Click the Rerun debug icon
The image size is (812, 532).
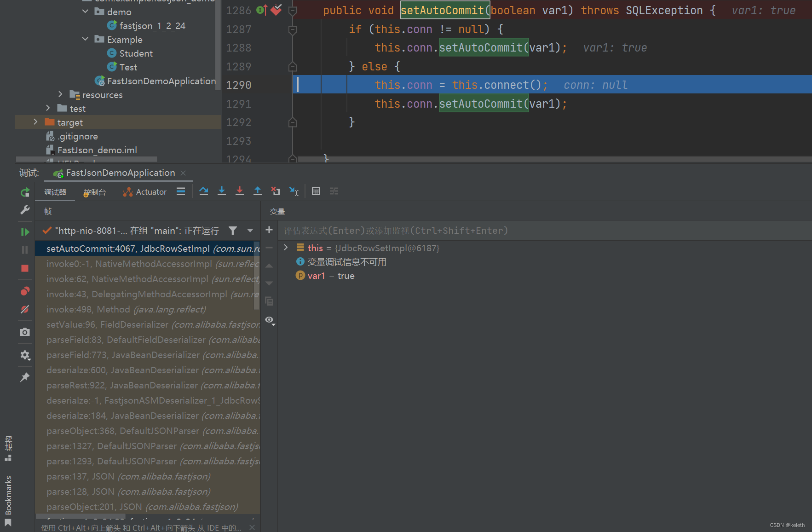point(25,192)
